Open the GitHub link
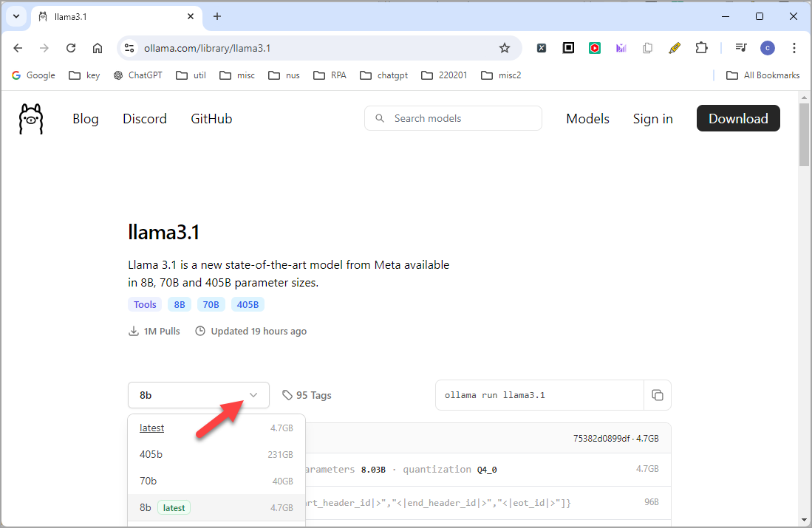Viewport: 812px width, 528px height. [x=211, y=119]
